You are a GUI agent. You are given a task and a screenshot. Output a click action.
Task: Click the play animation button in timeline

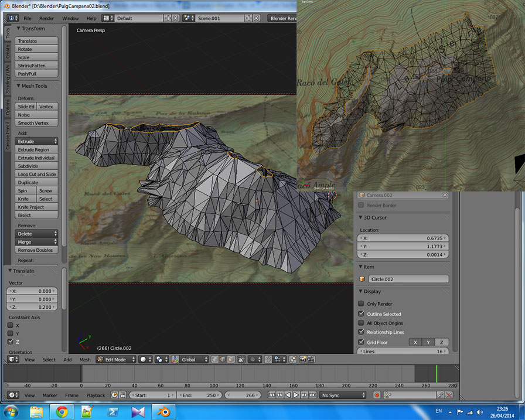click(x=296, y=395)
